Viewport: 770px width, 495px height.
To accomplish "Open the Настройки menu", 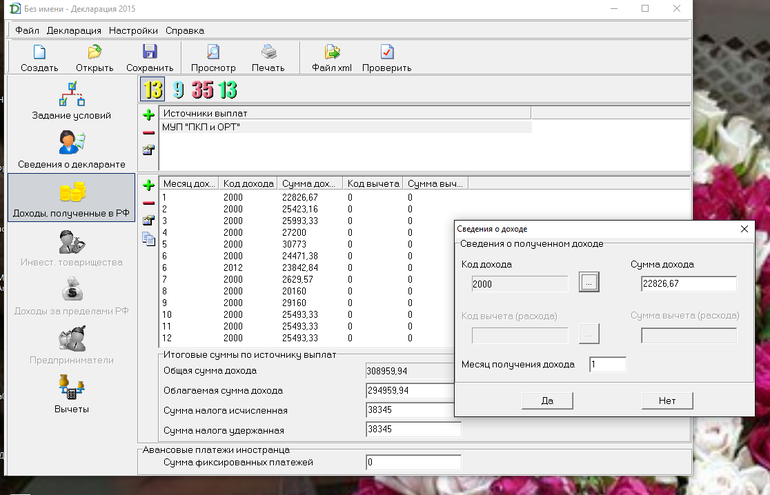I will [x=134, y=30].
